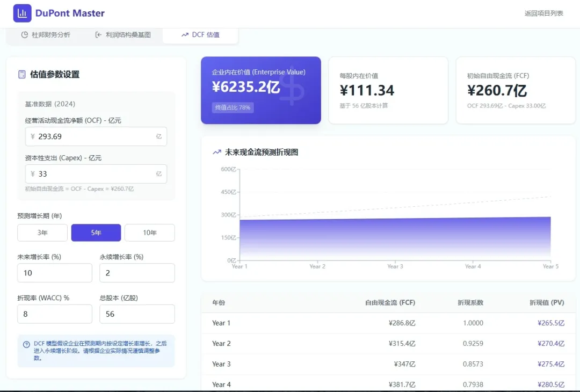Switch to 杜邦财务分析 tab
The width and height of the screenshot is (580, 392).
coord(46,35)
